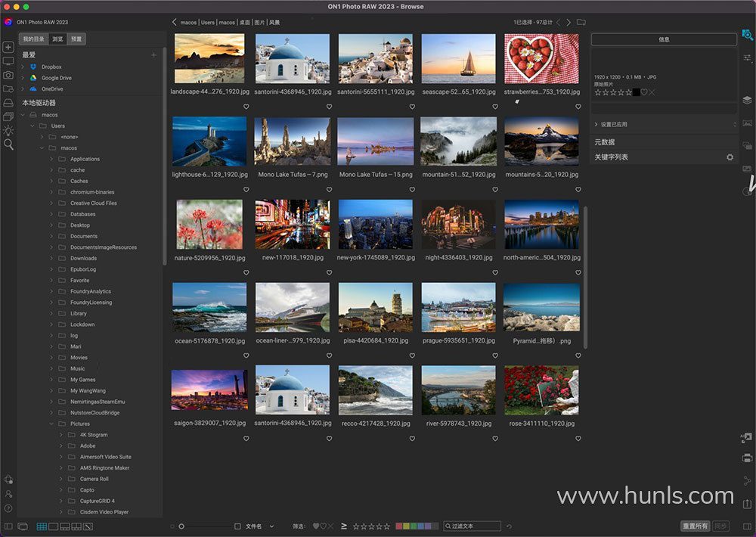Toggle the left panel visibility icon
This screenshot has height=537, width=756.
[8, 526]
